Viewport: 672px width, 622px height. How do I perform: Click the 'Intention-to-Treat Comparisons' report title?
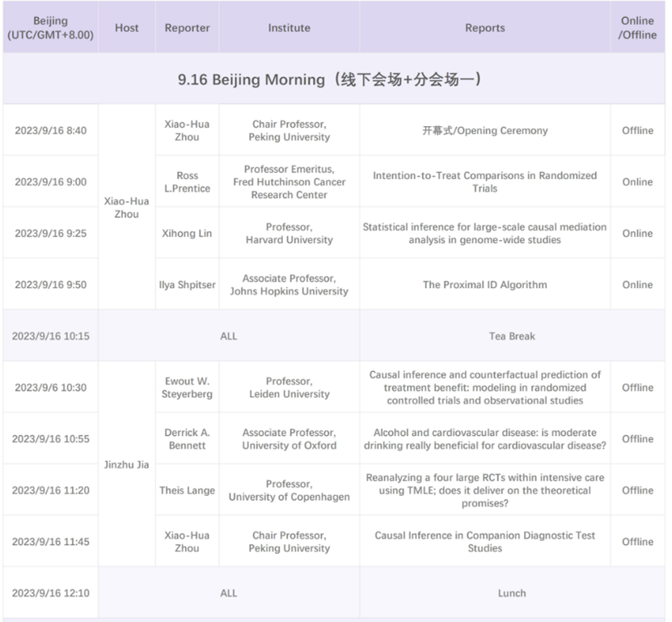pyautogui.click(x=484, y=182)
